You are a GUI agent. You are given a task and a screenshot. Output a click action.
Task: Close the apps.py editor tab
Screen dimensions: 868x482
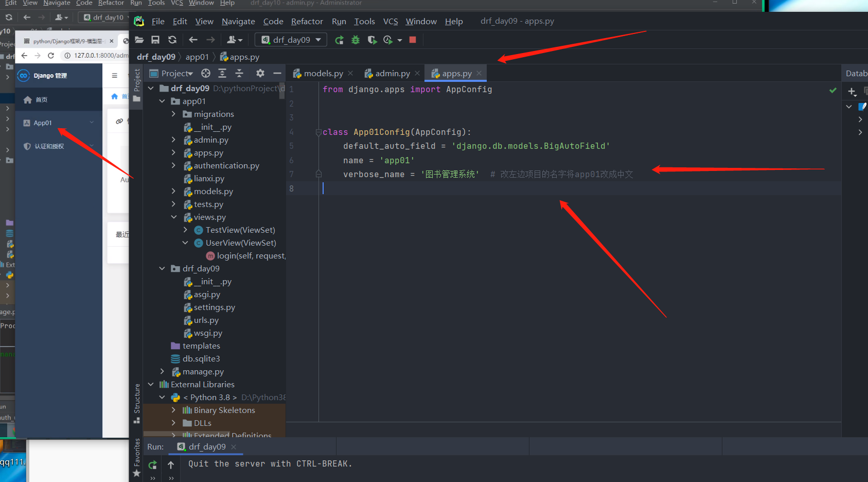point(479,73)
